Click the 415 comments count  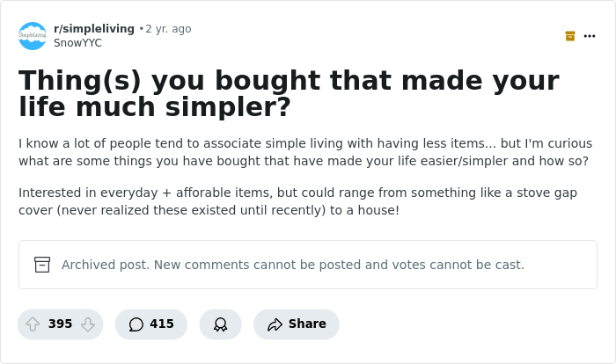[162, 324]
